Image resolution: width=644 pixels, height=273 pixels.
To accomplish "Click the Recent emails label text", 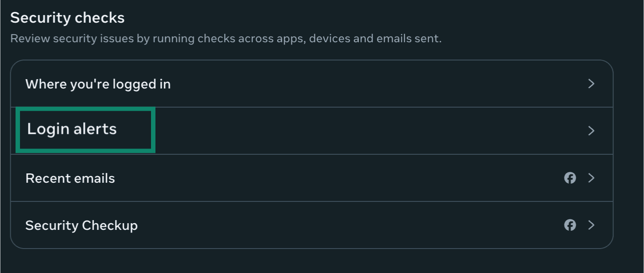I will click(70, 178).
